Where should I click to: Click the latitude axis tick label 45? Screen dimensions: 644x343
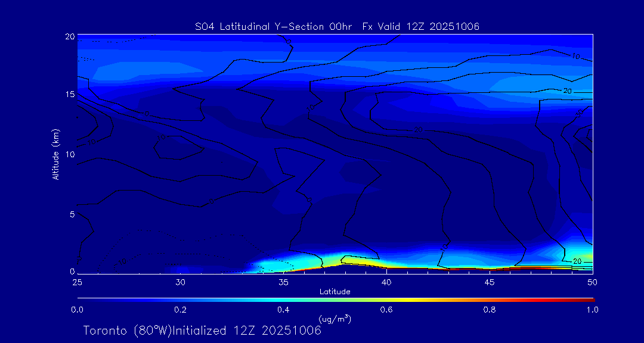(x=490, y=282)
